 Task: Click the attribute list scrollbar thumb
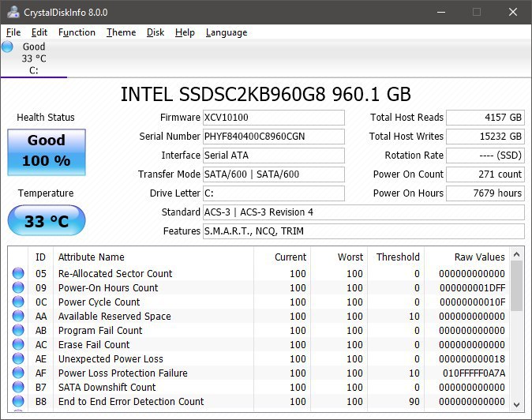(517, 286)
